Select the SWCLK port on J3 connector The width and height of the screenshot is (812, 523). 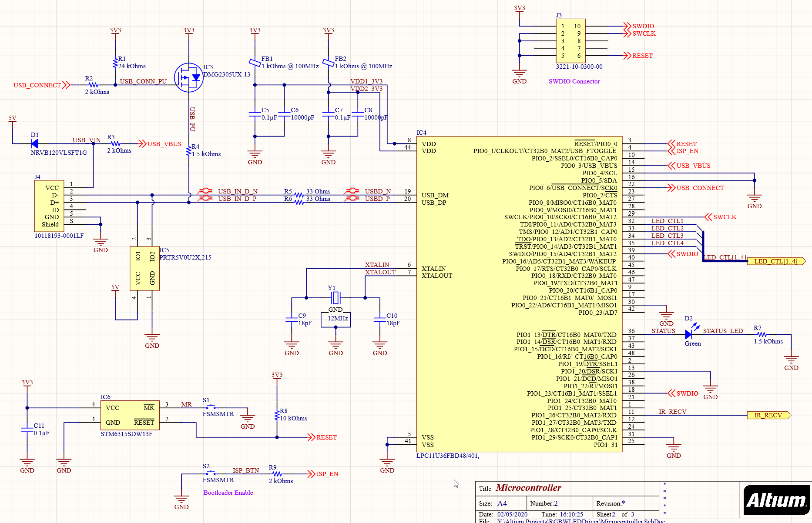tap(639, 33)
